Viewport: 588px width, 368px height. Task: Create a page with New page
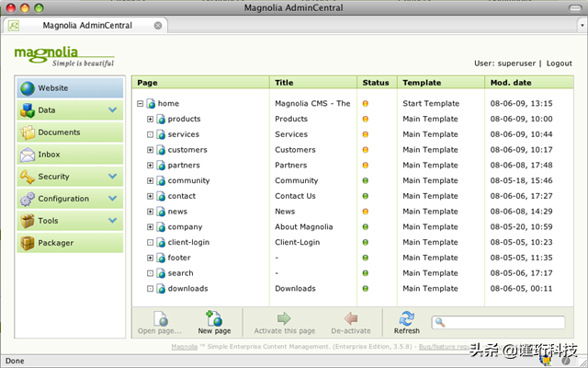coord(214,322)
